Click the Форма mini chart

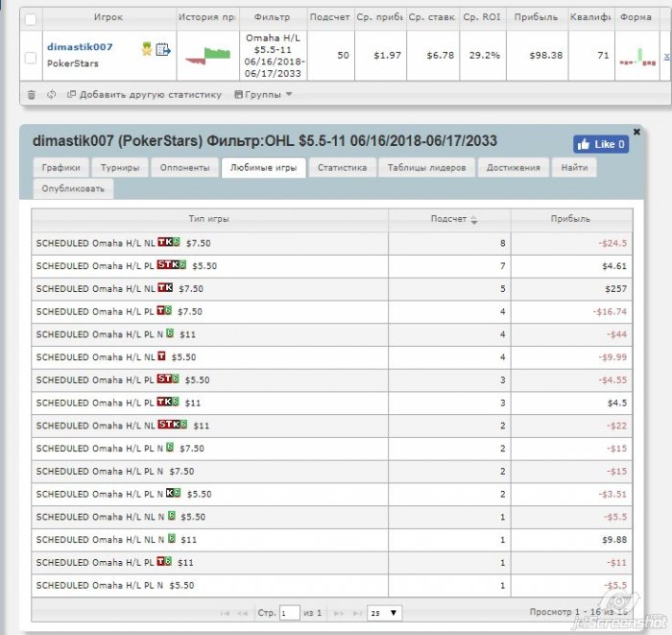point(637,57)
